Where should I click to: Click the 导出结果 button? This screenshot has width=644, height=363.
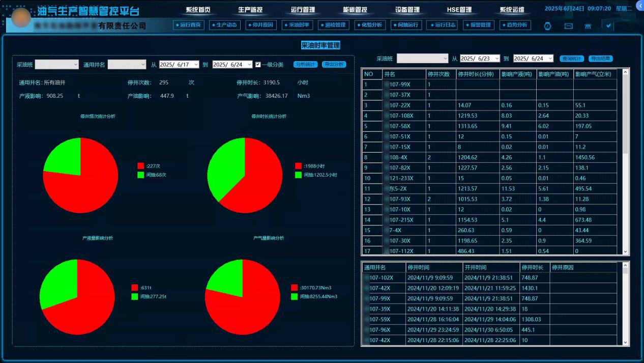pos(601,59)
